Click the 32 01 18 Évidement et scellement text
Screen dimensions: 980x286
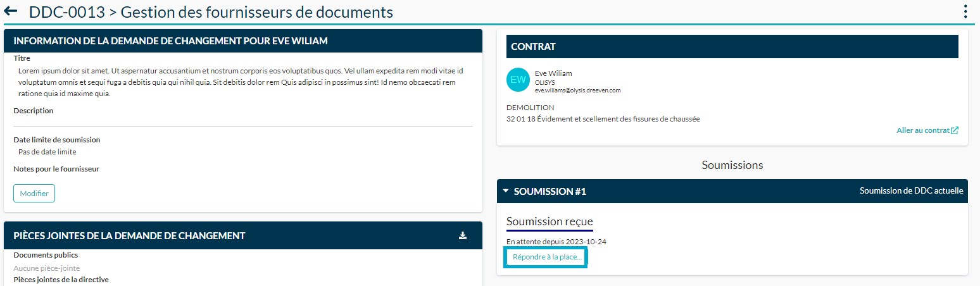tap(603, 119)
